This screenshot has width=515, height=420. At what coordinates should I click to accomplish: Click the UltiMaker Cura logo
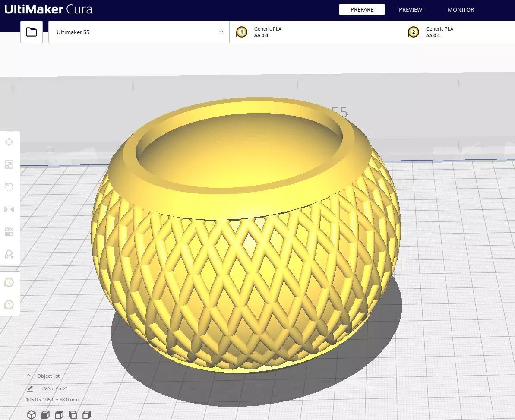[48, 9]
